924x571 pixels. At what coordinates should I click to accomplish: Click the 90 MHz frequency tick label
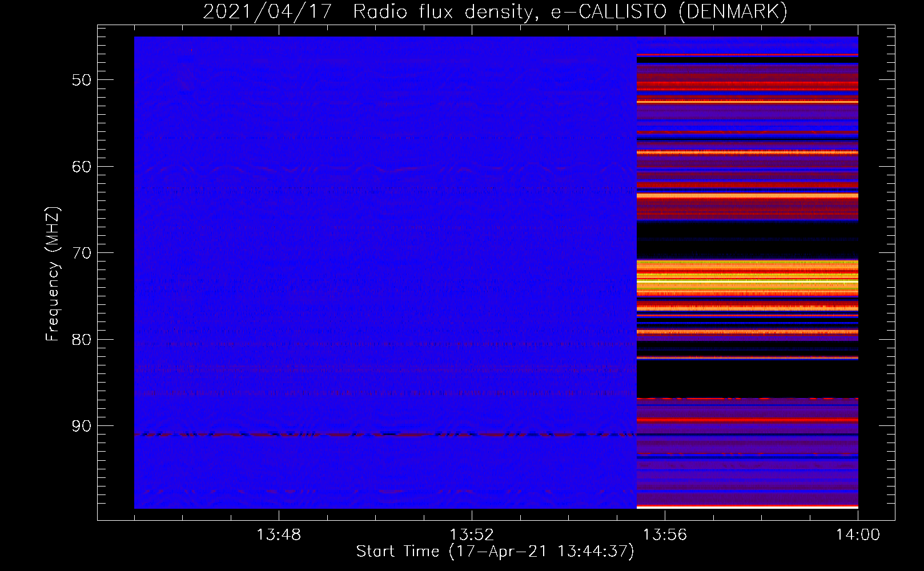[x=82, y=427]
